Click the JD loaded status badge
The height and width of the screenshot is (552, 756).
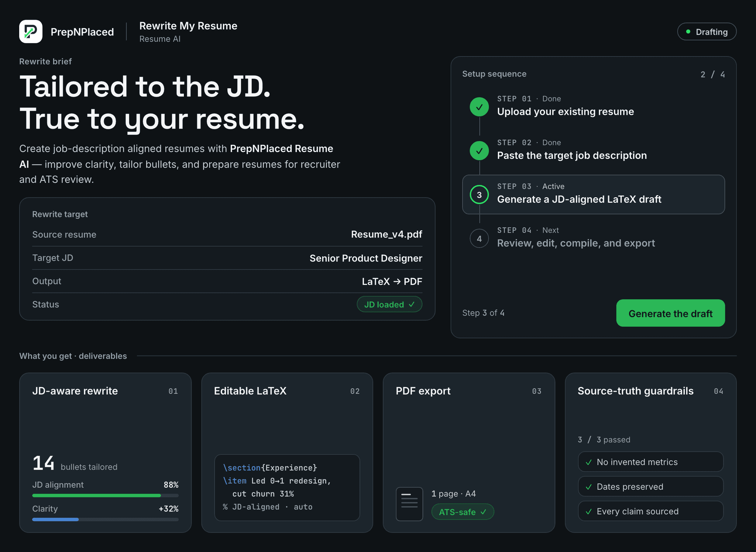tap(389, 304)
